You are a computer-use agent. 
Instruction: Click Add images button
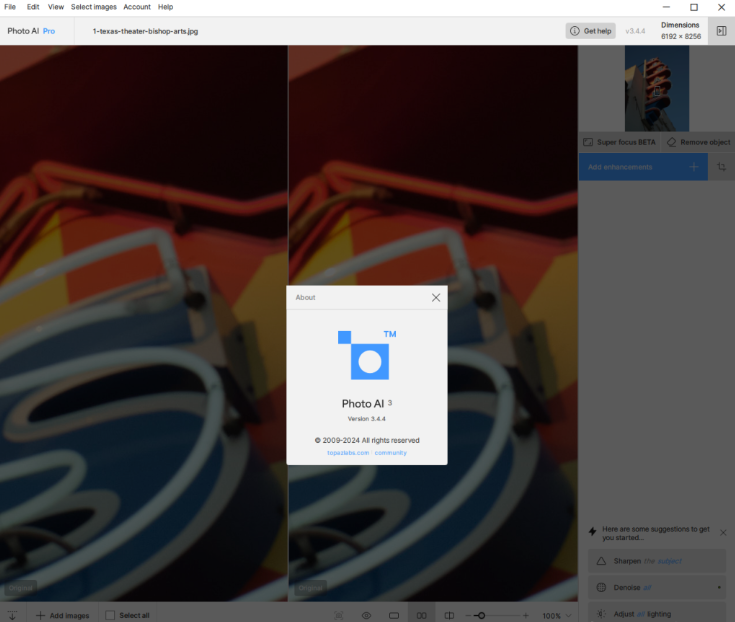(x=62, y=615)
